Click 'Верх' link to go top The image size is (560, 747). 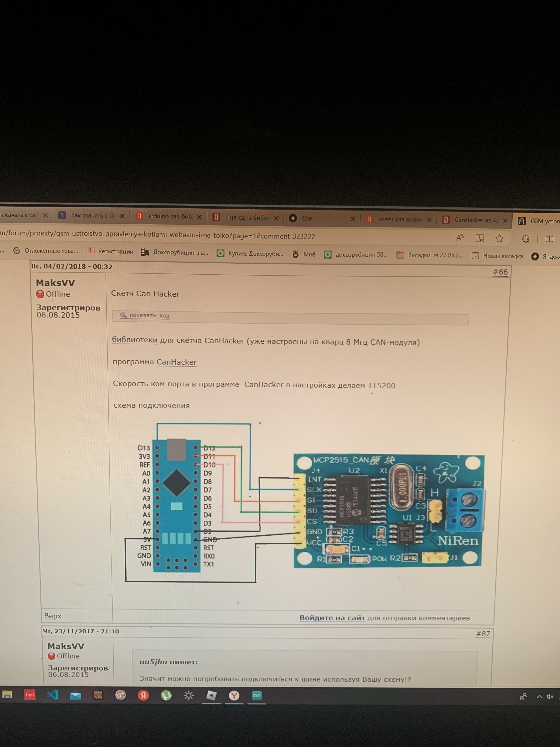(53, 616)
